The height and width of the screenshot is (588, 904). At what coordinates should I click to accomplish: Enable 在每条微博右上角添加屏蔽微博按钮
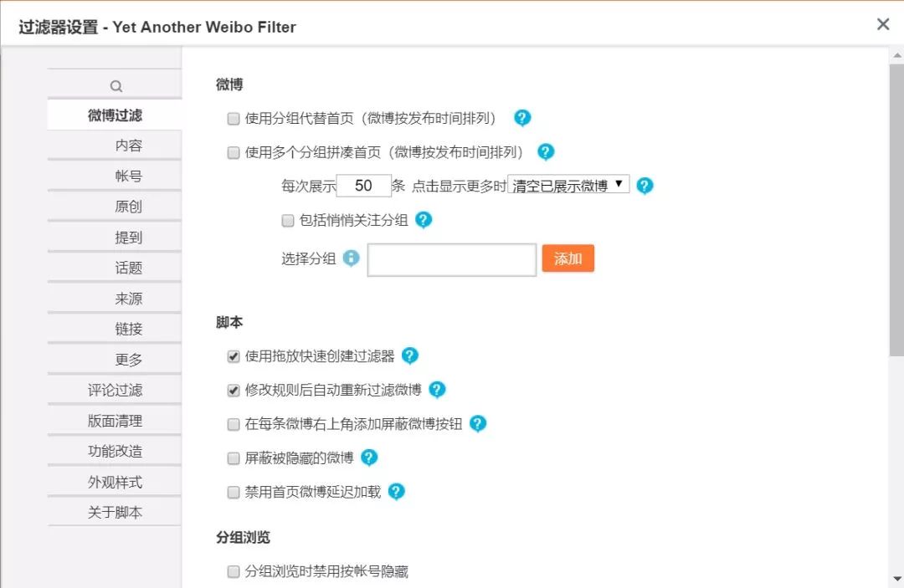[233, 424]
